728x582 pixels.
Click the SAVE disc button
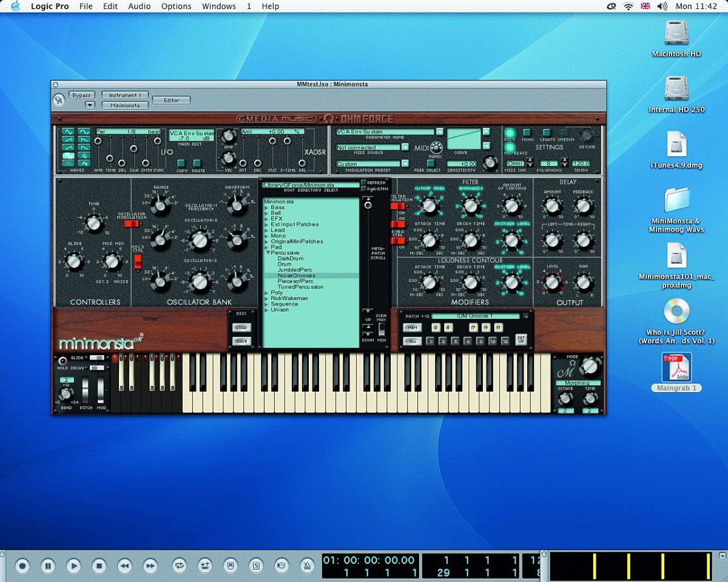(241, 341)
